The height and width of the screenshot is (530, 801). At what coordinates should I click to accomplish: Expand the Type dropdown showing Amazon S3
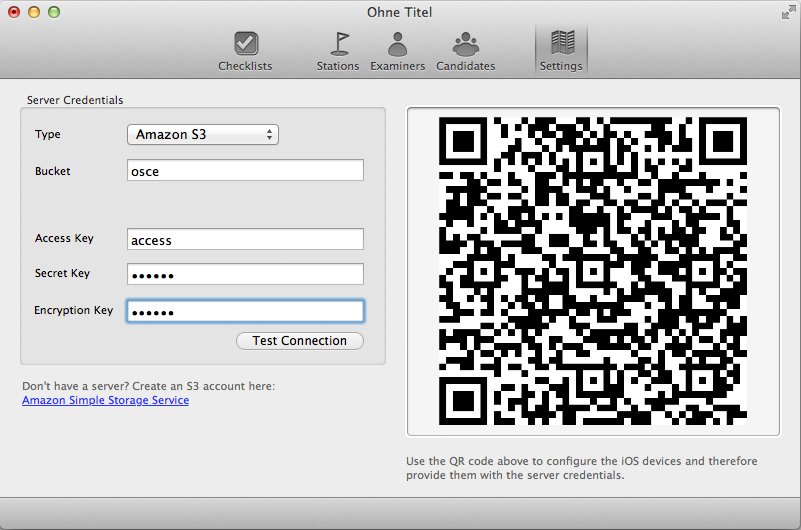tap(203, 134)
